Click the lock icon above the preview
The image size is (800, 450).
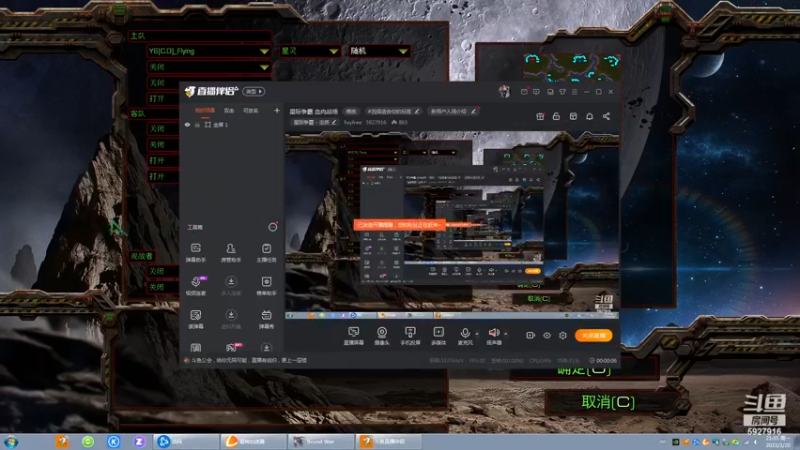click(x=556, y=116)
